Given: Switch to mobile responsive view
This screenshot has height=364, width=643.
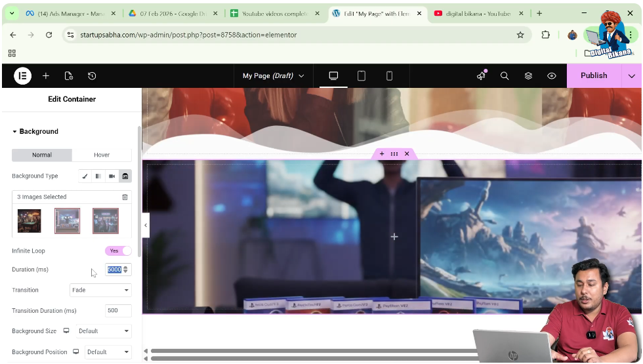Looking at the screenshot, I should (389, 75).
